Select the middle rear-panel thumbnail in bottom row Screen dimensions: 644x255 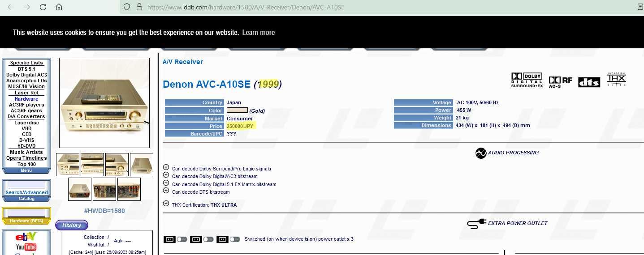(104, 189)
